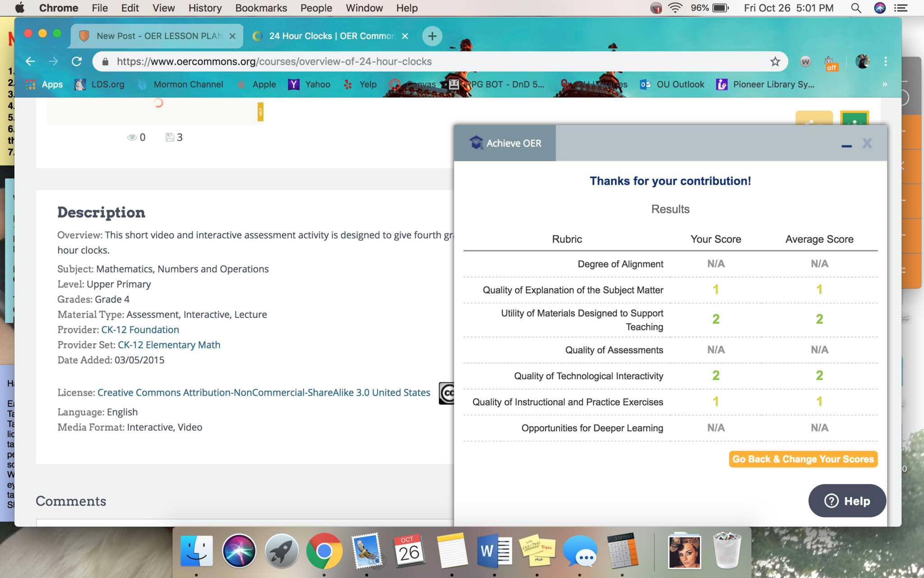Click the Creative Commons license link
The width and height of the screenshot is (924, 578).
(263, 392)
